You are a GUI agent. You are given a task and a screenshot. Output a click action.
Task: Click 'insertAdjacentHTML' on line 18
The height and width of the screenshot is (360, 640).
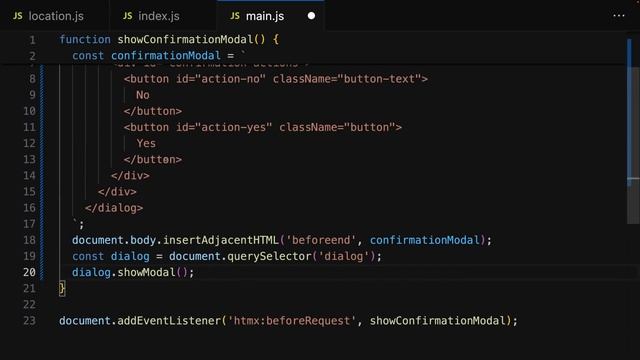[x=221, y=240]
